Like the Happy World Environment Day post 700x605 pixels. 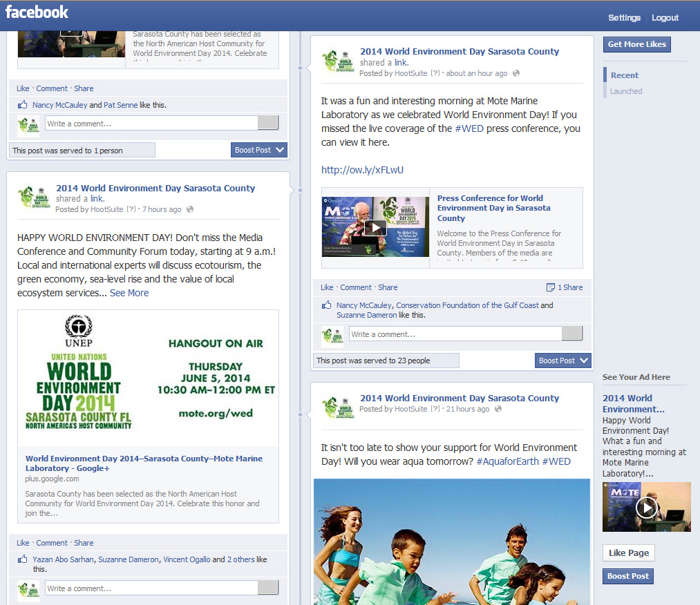coord(23,543)
